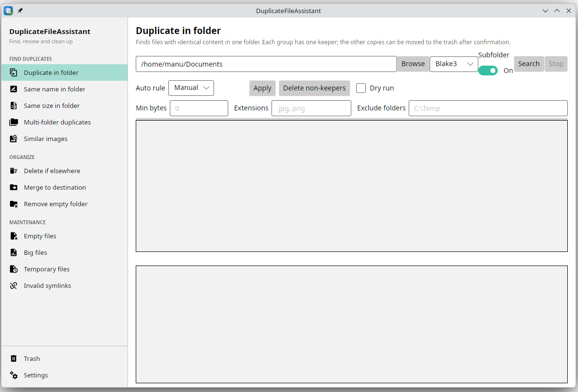Viewport: 578px width, 392px height.
Task: Open the Same name in folder view
Action: click(65, 89)
